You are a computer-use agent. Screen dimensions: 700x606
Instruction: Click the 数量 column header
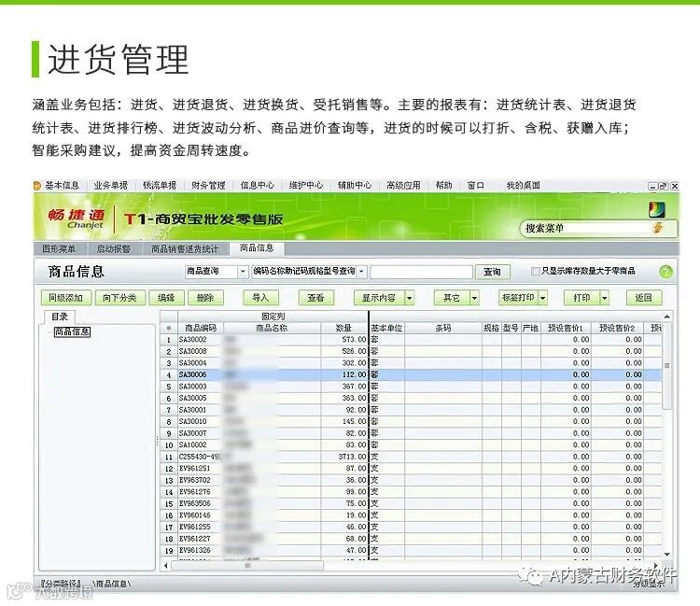pyautogui.click(x=343, y=328)
